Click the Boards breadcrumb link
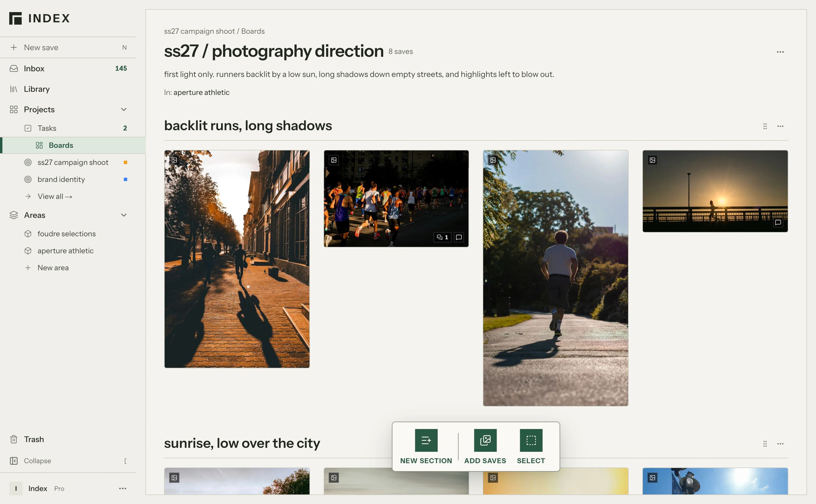The height and width of the screenshot is (504, 816). pyautogui.click(x=253, y=31)
